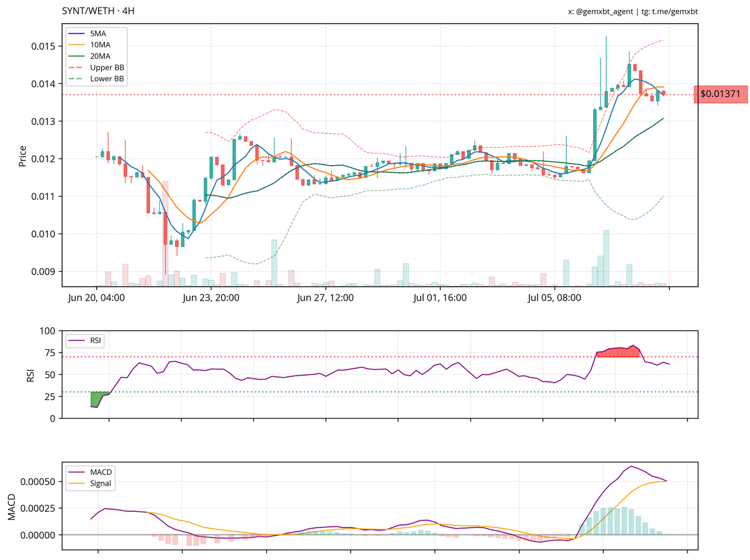The height and width of the screenshot is (560, 750).
Task: Click the Price axis title
Action: click(22, 156)
